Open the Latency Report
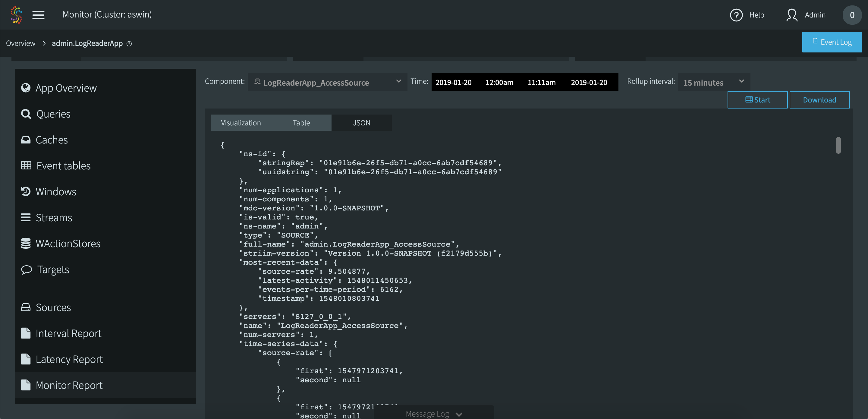The width and height of the screenshot is (868, 419). tap(69, 359)
